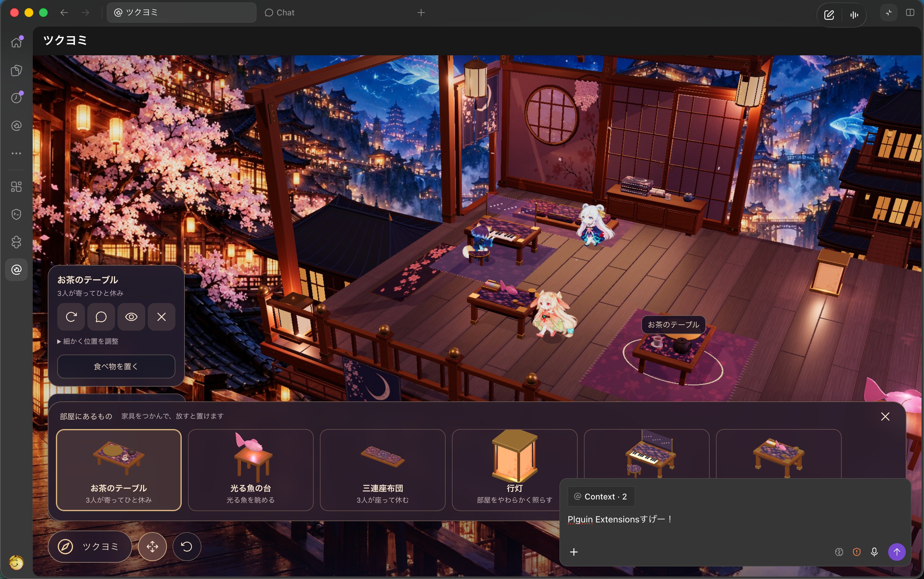Select the piano desk furniture card
The height and width of the screenshot is (579, 924).
646,454
